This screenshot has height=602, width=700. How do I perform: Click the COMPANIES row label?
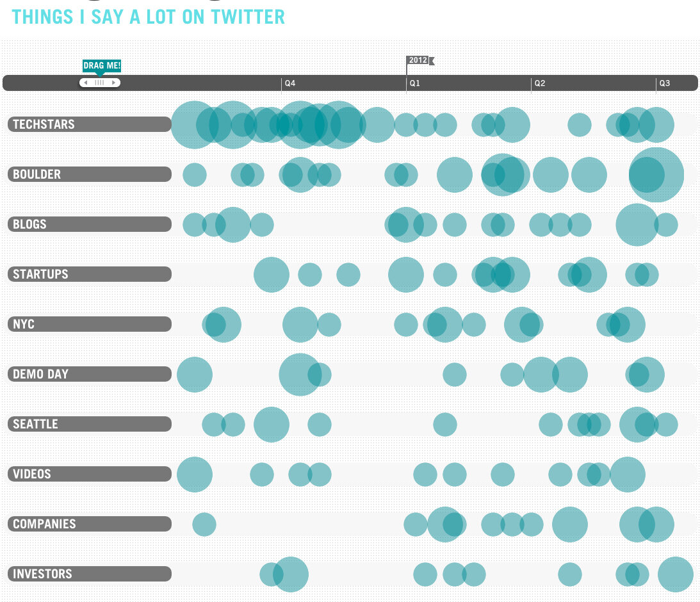click(89, 524)
